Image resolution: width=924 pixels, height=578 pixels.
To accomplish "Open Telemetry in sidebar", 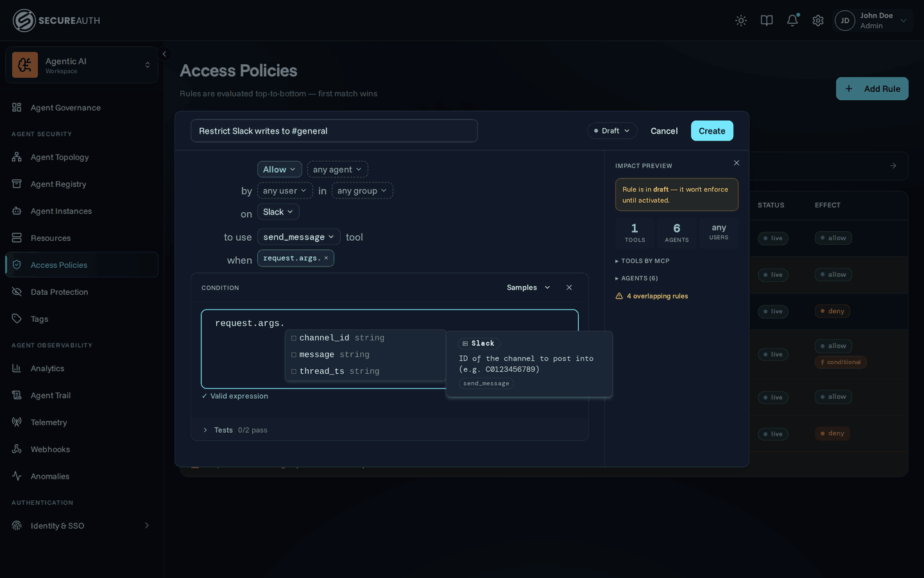I will pyautogui.click(x=81, y=422).
